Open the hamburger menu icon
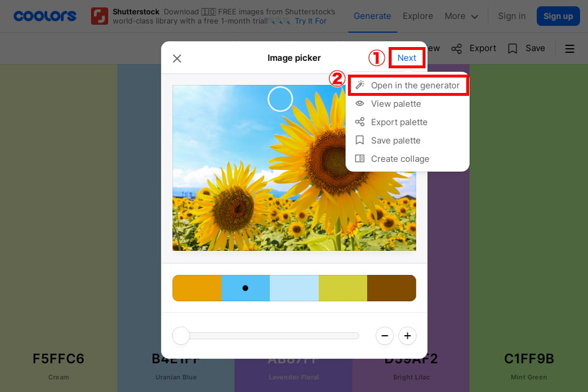Screen dimensions: 588x392 pyautogui.click(x=570, y=49)
